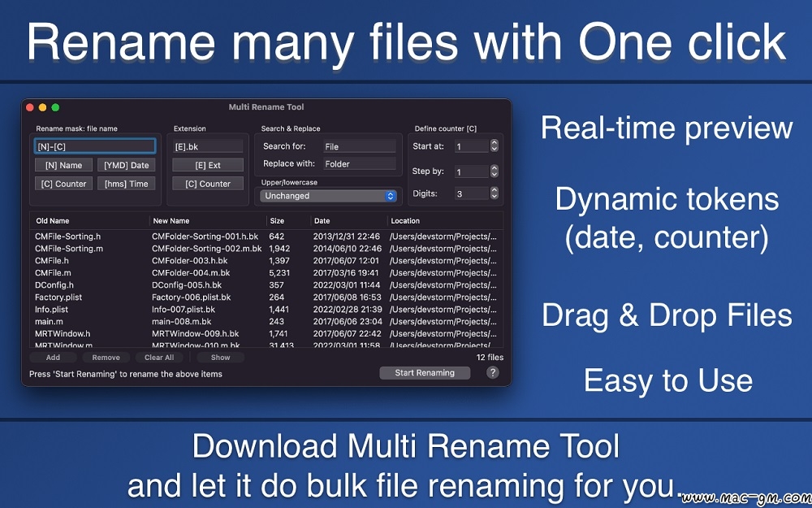
Task: Select the CMFile-Sorting.h row
Action: pos(266,237)
